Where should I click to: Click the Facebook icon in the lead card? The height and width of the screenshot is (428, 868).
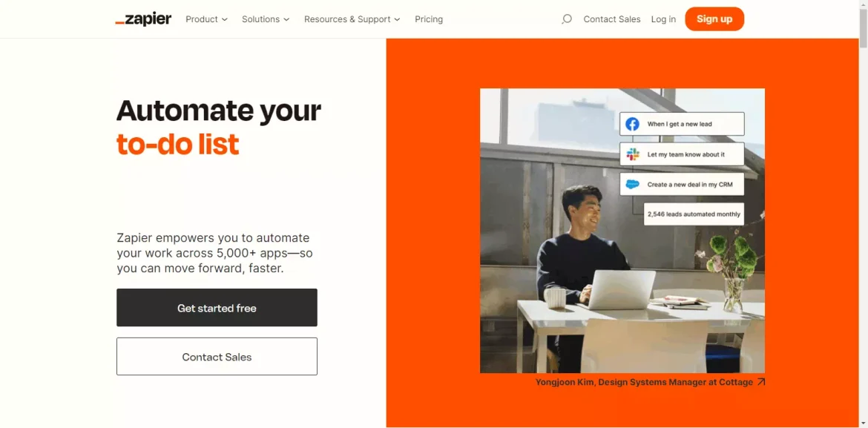pyautogui.click(x=632, y=124)
